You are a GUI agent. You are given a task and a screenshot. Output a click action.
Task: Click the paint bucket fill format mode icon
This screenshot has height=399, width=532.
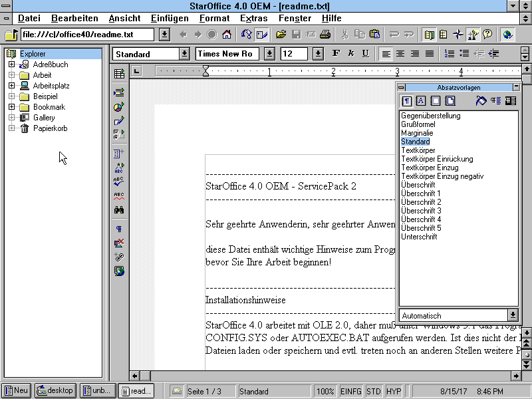(481, 101)
